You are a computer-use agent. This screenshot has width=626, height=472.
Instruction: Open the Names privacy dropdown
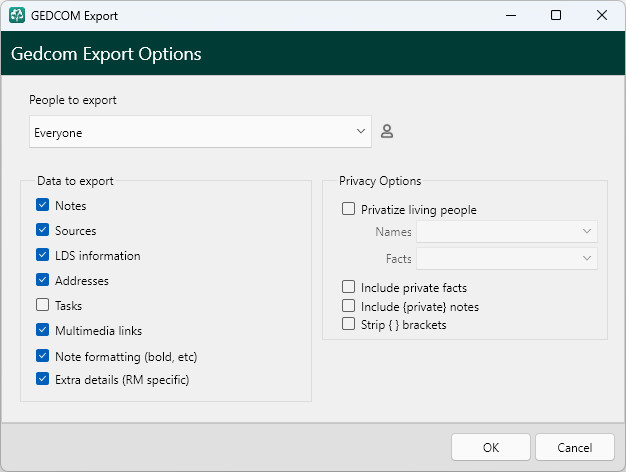tap(507, 232)
